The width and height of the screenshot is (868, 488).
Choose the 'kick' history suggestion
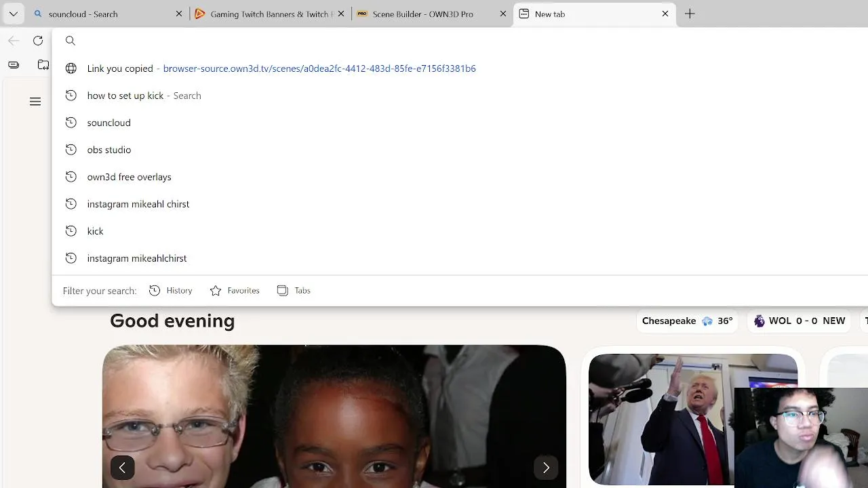461,231
